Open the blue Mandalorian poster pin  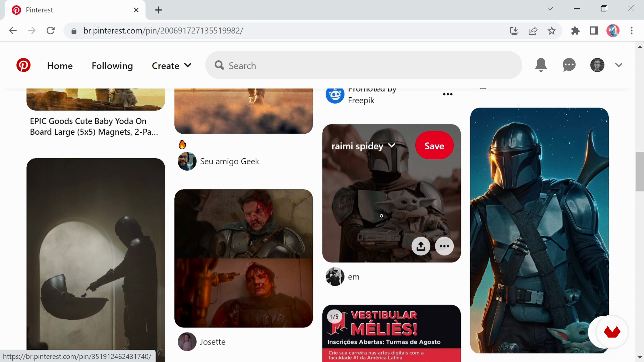[x=539, y=230]
